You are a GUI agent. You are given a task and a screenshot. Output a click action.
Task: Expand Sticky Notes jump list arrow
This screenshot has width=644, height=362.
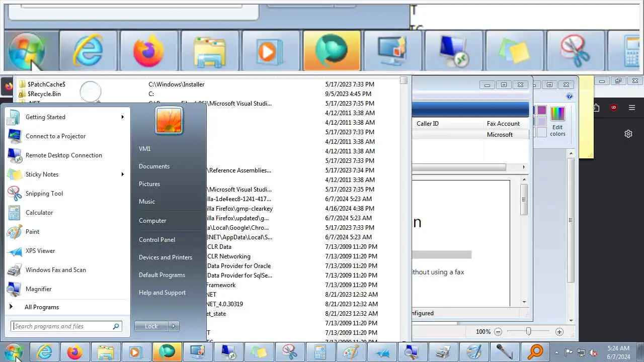tap(122, 174)
